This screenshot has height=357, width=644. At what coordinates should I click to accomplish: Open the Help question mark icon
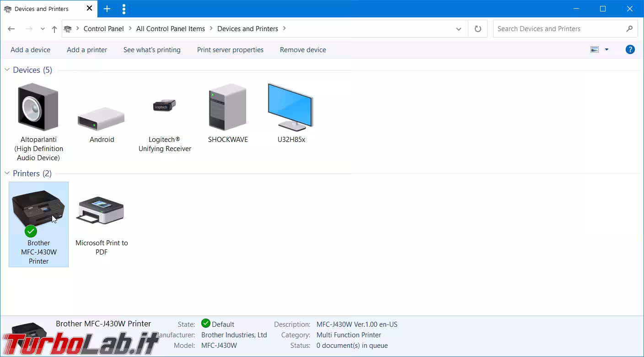(x=630, y=50)
